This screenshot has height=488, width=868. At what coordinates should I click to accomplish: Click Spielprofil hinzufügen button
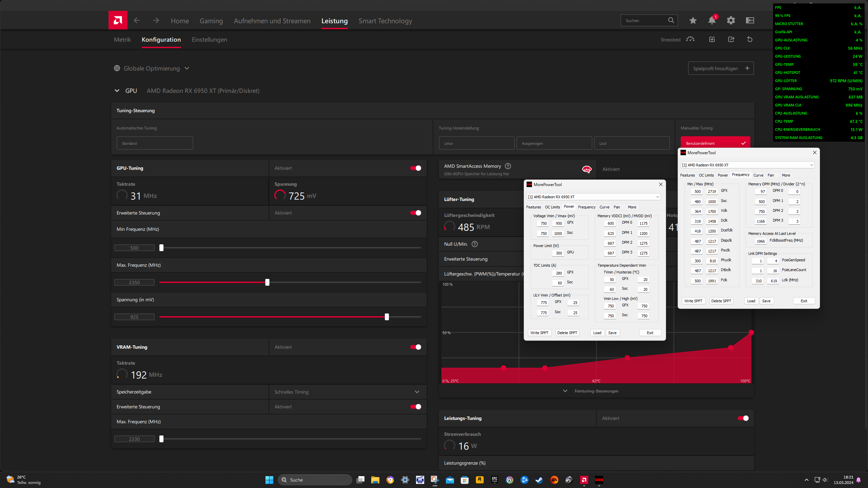click(x=721, y=68)
